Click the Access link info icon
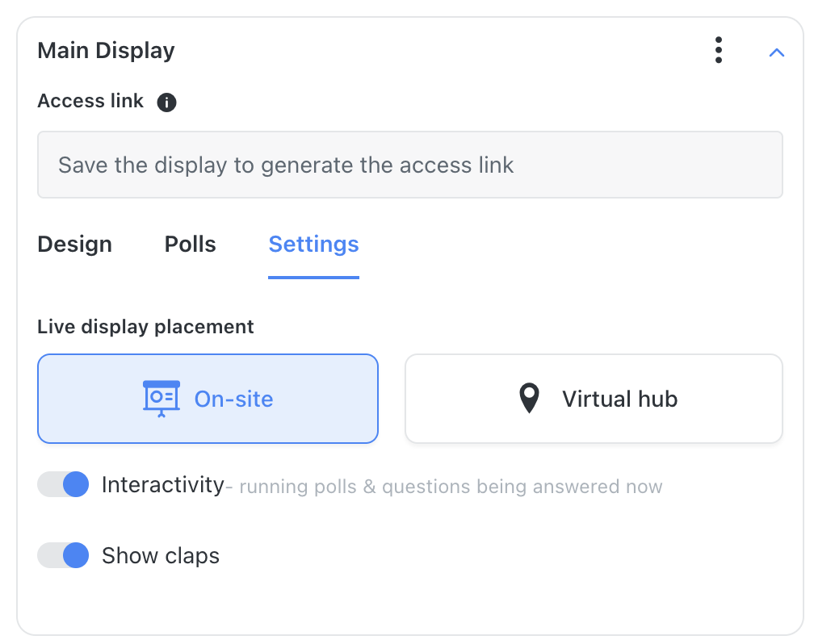The image size is (814, 644). [x=166, y=102]
